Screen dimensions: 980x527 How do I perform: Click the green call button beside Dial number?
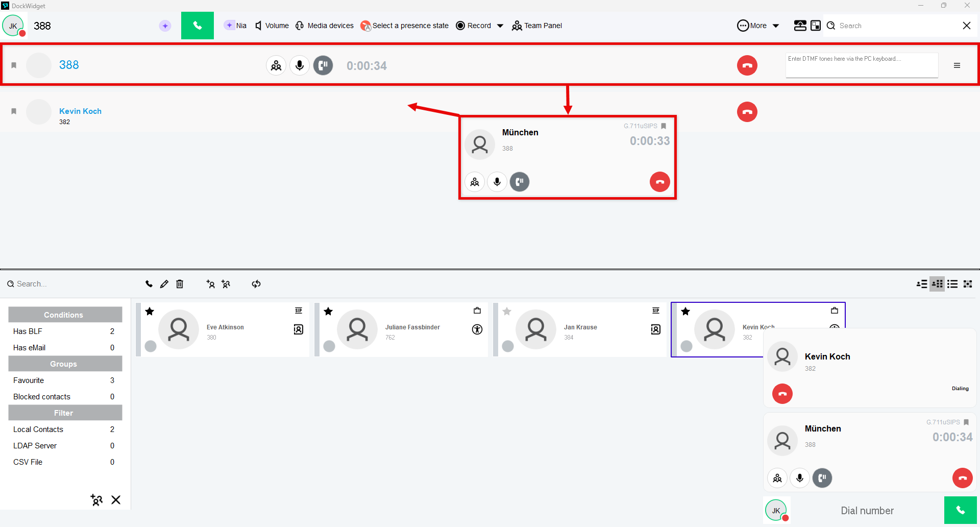[961, 510]
